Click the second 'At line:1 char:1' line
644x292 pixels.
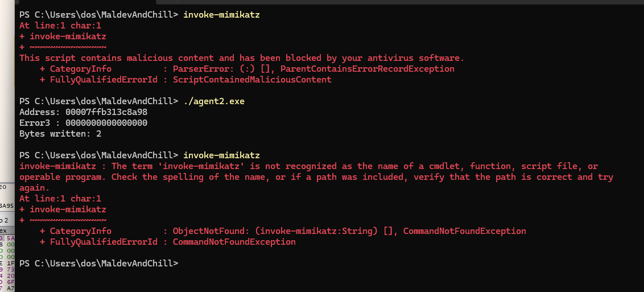(60, 199)
